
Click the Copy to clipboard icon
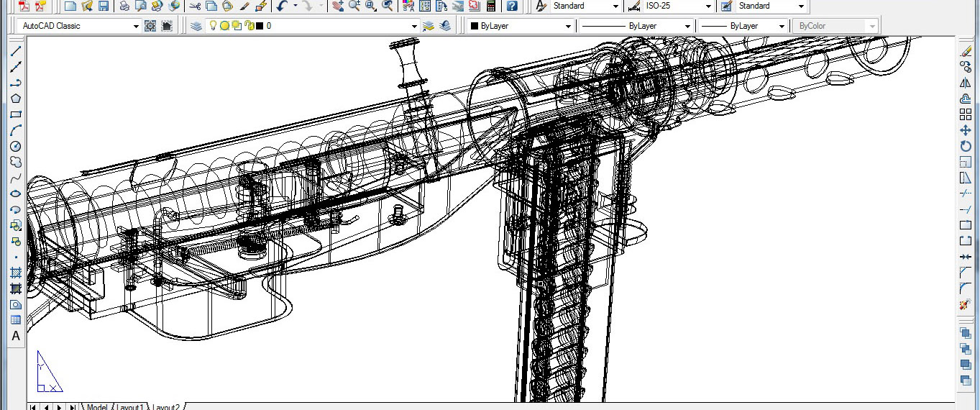pos(211,6)
